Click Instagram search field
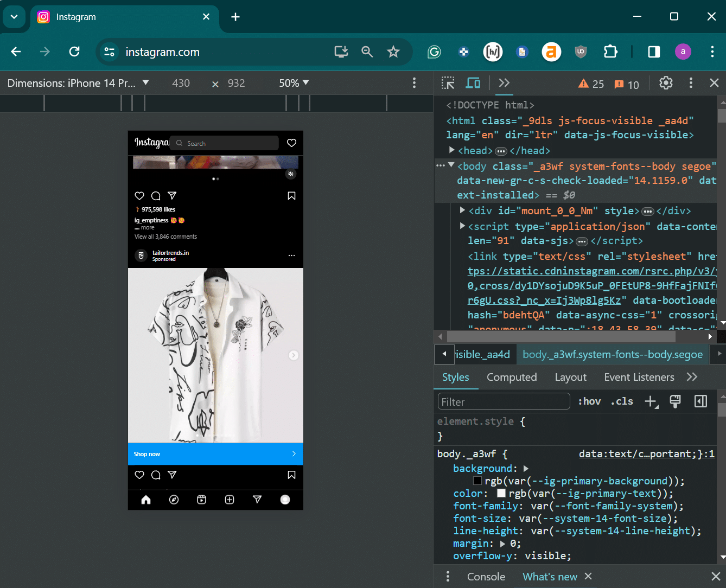 pos(224,143)
